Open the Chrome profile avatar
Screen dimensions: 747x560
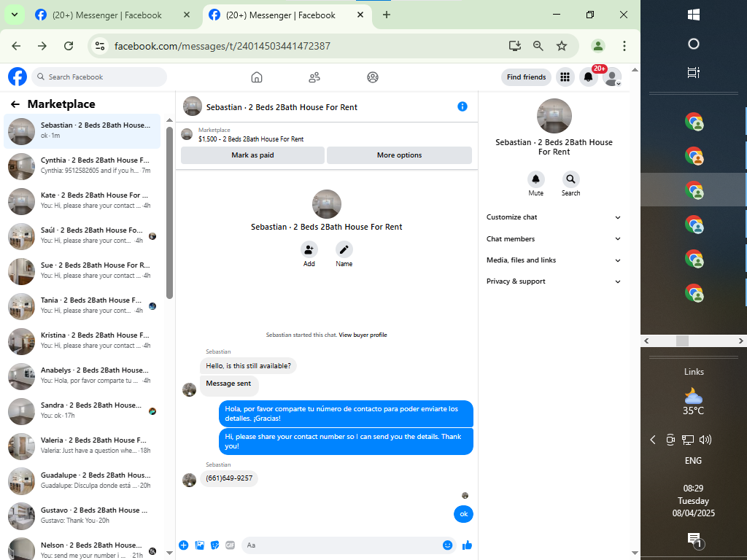tap(598, 46)
